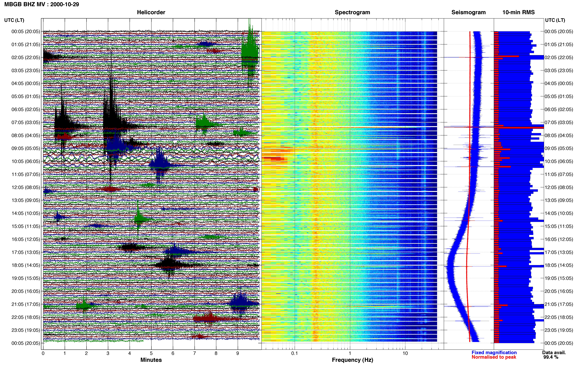Click the left '12:05 (08:05)' time label

point(26,187)
